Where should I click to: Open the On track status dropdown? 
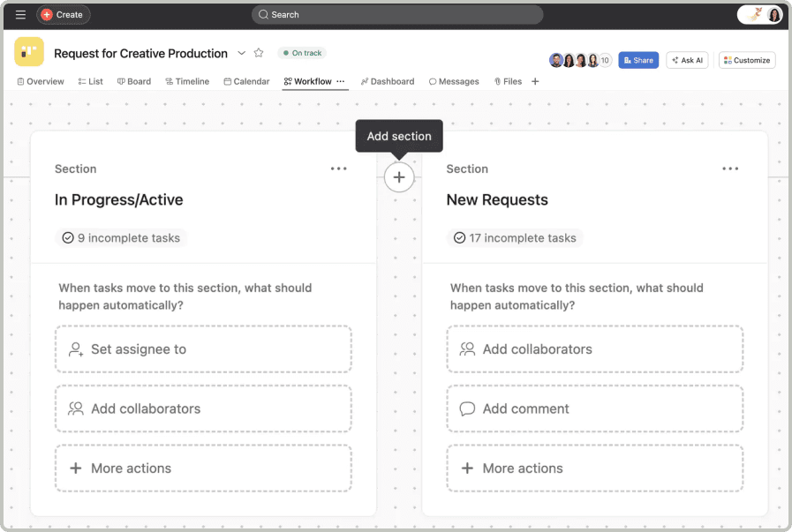click(x=302, y=53)
